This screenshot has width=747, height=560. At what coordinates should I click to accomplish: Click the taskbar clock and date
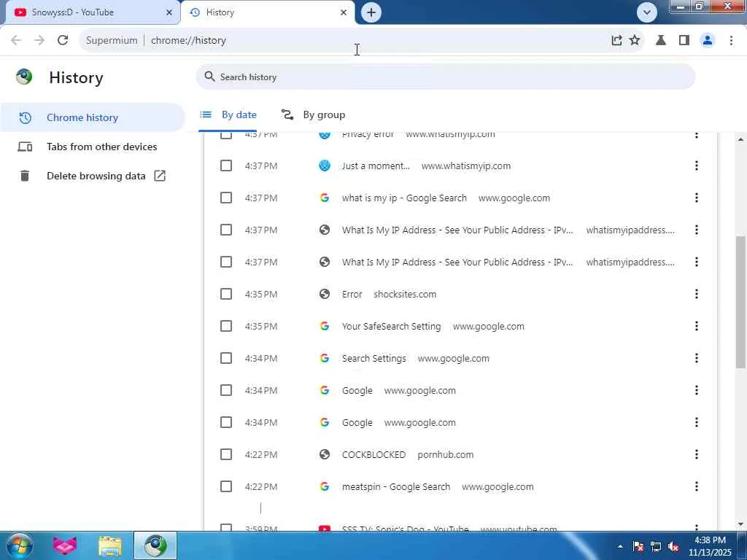point(710,546)
